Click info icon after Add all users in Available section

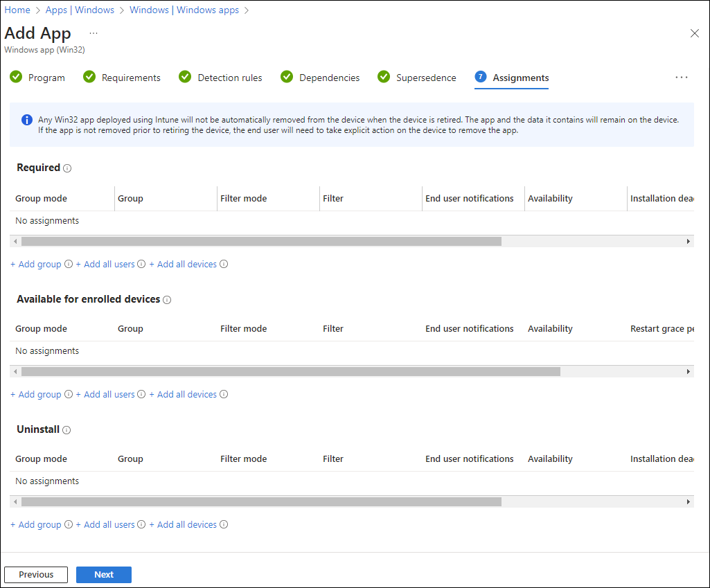(141, 394)
